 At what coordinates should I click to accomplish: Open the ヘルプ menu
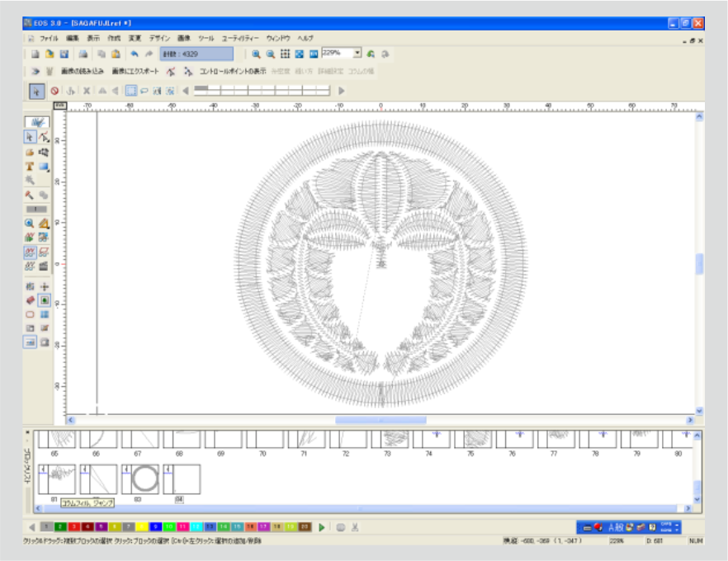(305, 38)
